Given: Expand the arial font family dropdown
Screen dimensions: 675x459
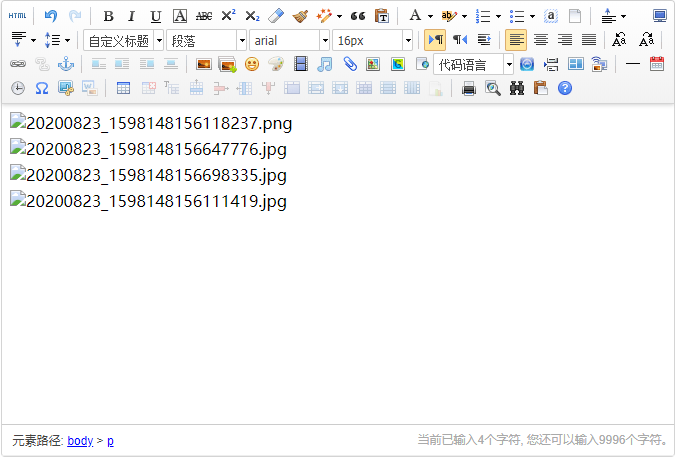Looking at the screenshot, I should (x=289, y=40).
